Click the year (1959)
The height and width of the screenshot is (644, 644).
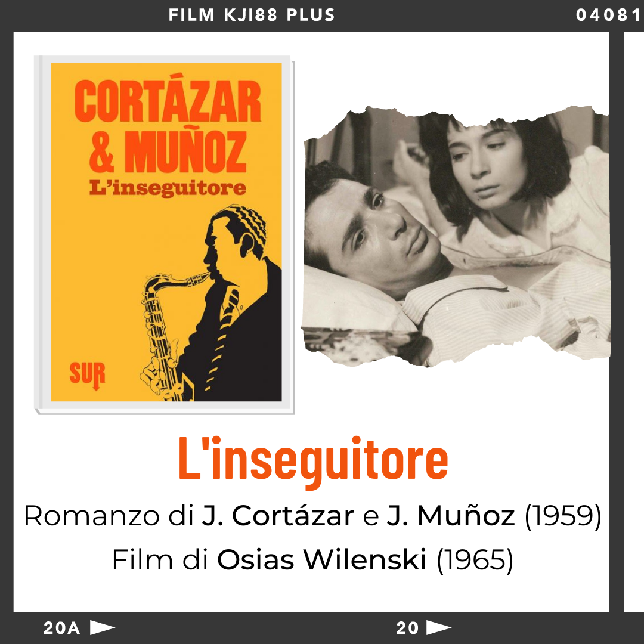(x=563, y=516)
